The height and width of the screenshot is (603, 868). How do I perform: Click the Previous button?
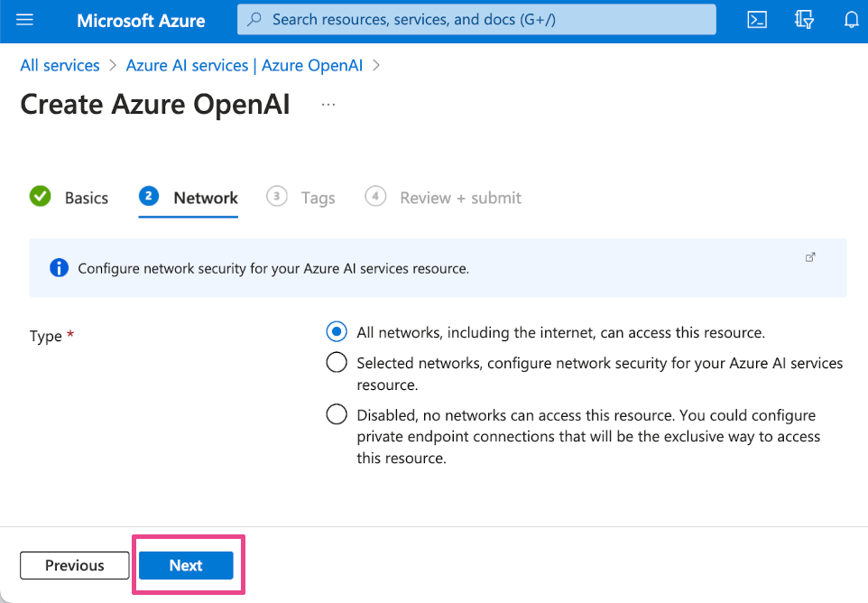(75, 565)
